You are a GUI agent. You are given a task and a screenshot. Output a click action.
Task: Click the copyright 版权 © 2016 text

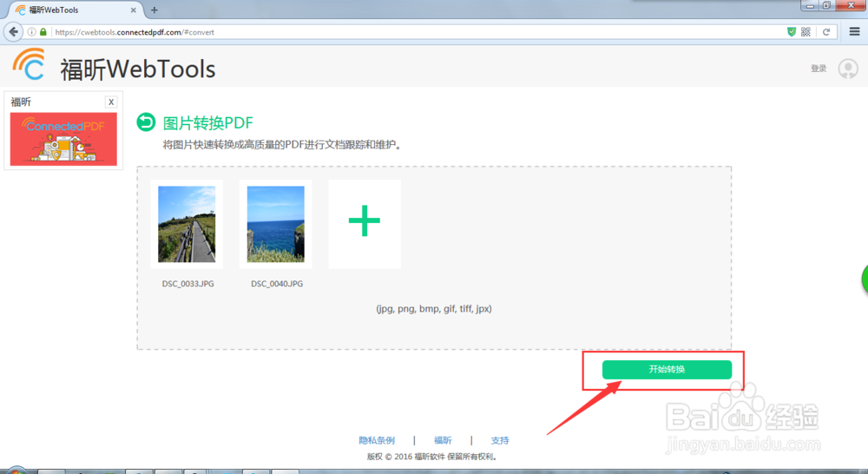432,457
